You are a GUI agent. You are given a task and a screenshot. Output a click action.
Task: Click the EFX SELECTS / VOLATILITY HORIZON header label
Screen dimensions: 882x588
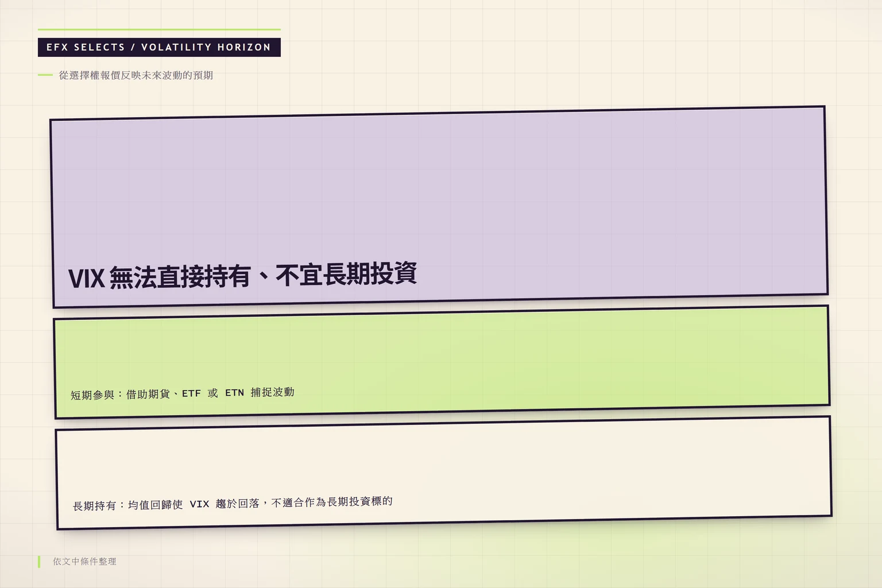159,47
